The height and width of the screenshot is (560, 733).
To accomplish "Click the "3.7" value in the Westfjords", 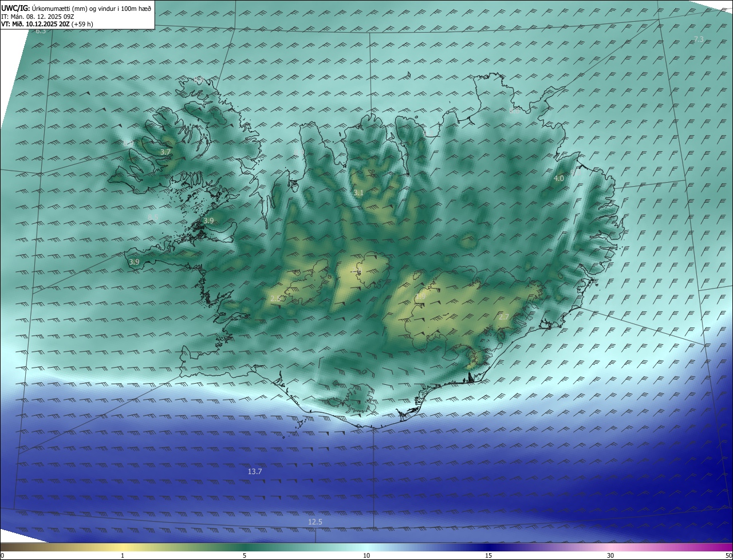I will 165,152.
